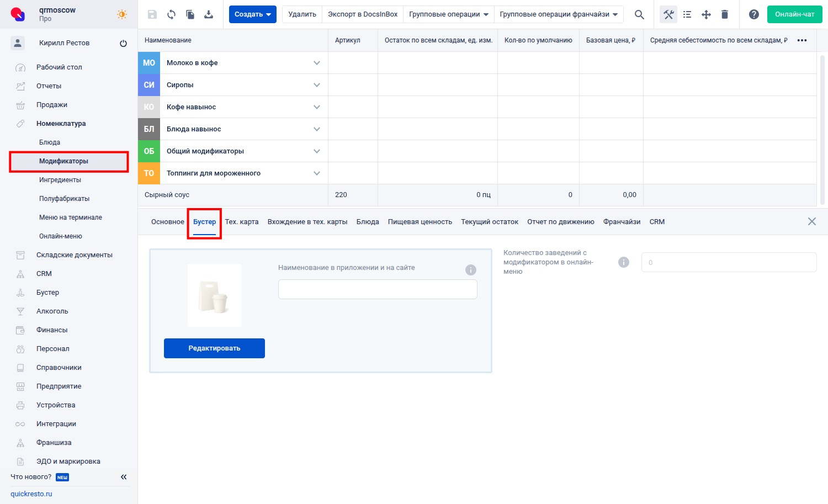Click the copy documents icon
The image size is (828, 504).
point(190,14)
